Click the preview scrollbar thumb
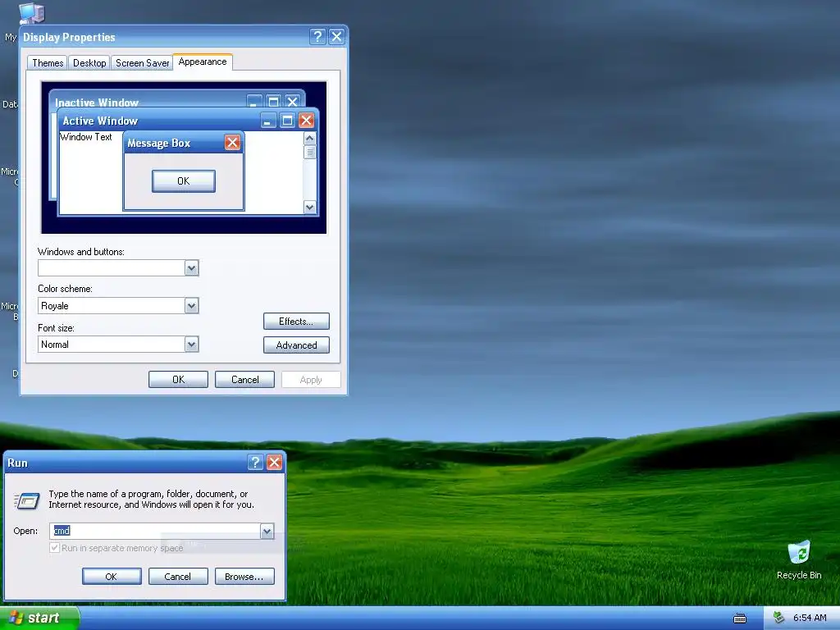Screen dimensions: 840x630 point(309,152)
